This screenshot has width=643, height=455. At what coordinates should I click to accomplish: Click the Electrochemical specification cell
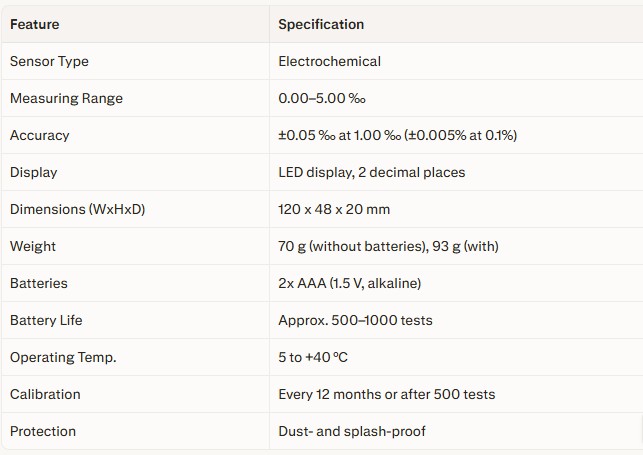(x=329, y=61)
